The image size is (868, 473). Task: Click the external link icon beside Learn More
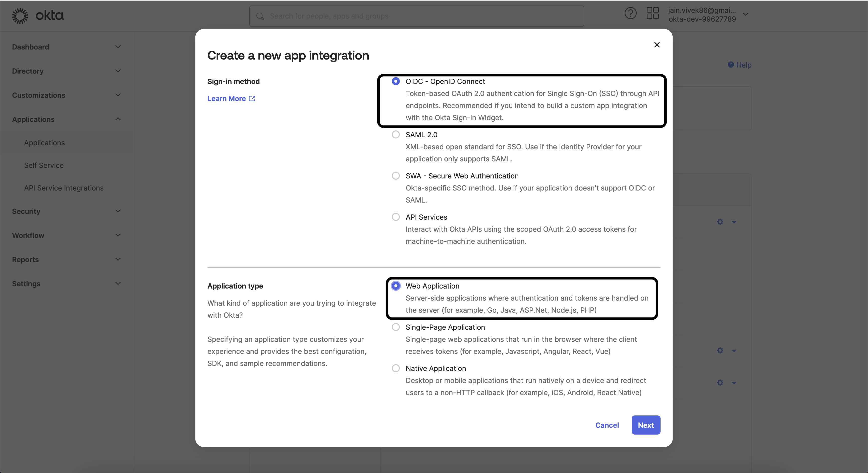(252, 99)
